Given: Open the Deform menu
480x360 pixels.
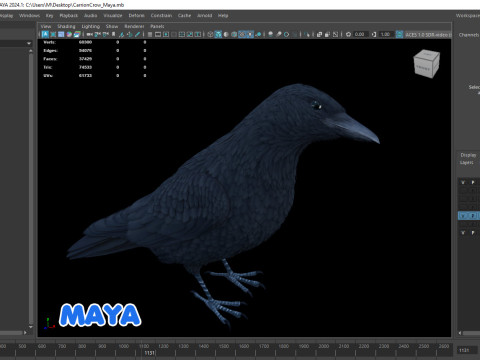Looking at the screenshot, I should tap(137, 15).
